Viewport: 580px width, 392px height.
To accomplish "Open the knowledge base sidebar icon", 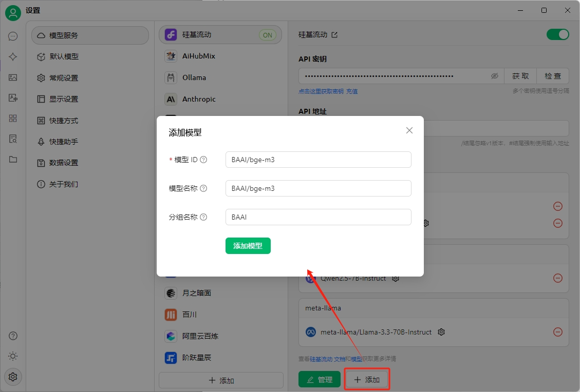I will pos(13,139).
